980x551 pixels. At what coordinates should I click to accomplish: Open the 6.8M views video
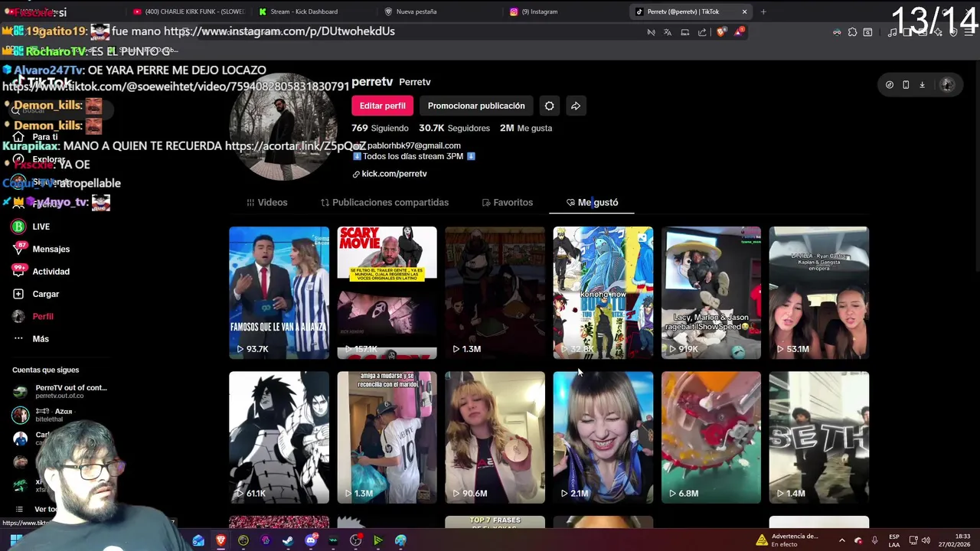coord(710,437)
